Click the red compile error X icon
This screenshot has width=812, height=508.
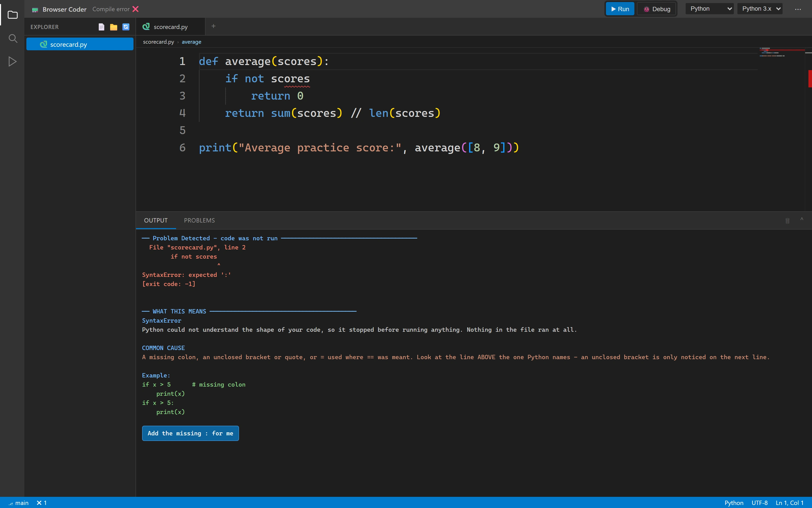click(x=136, y=9)
